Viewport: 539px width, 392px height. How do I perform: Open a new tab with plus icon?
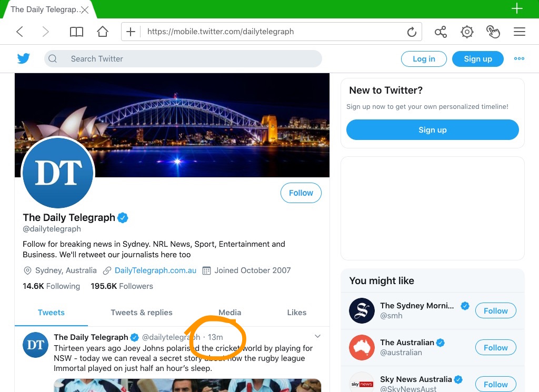(517, 8)
